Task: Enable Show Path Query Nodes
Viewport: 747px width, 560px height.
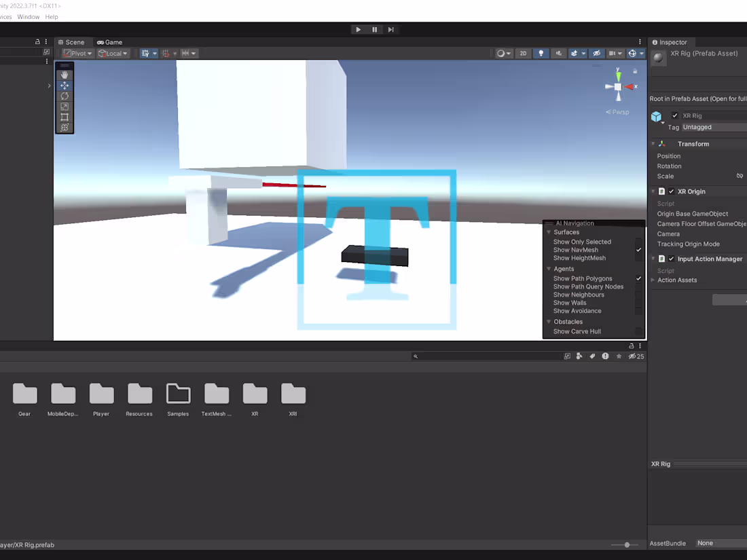Action: click(638, 286)
